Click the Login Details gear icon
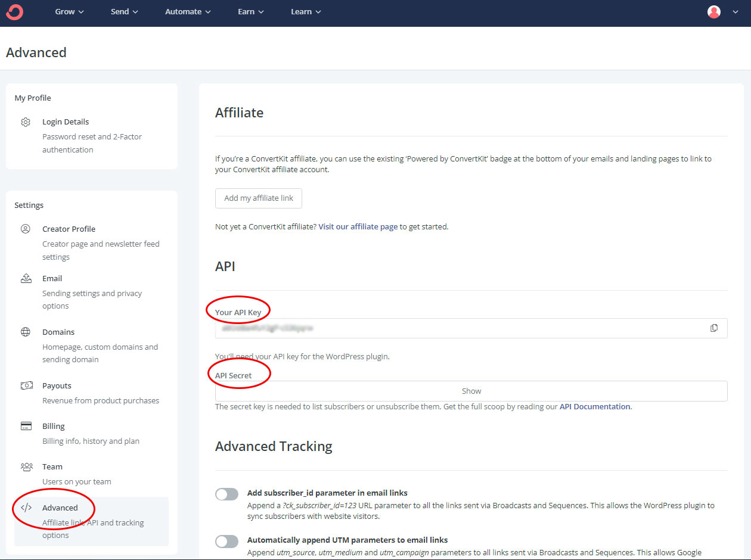The height and width of the screenshot is (560, 751). (26, 122)
